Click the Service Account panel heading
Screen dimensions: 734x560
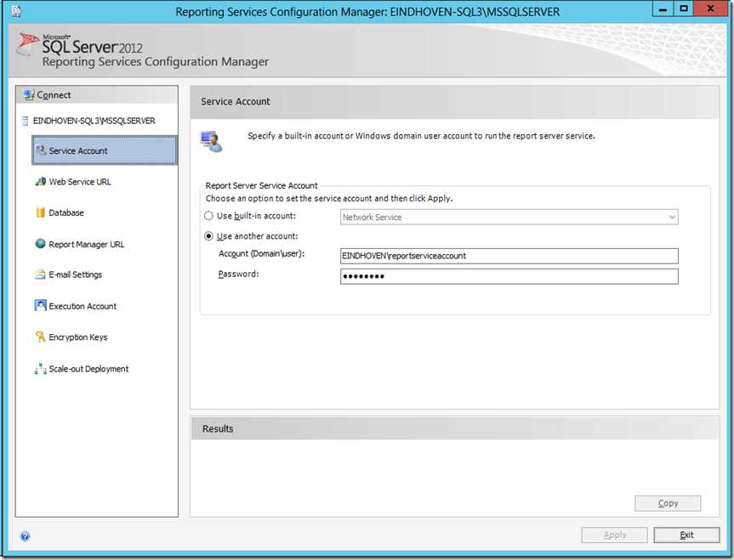click(x=236, y=101)
